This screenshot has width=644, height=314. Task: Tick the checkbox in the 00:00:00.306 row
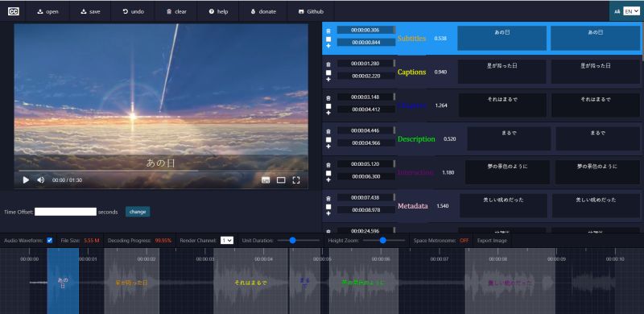click(x=328, y=39)
